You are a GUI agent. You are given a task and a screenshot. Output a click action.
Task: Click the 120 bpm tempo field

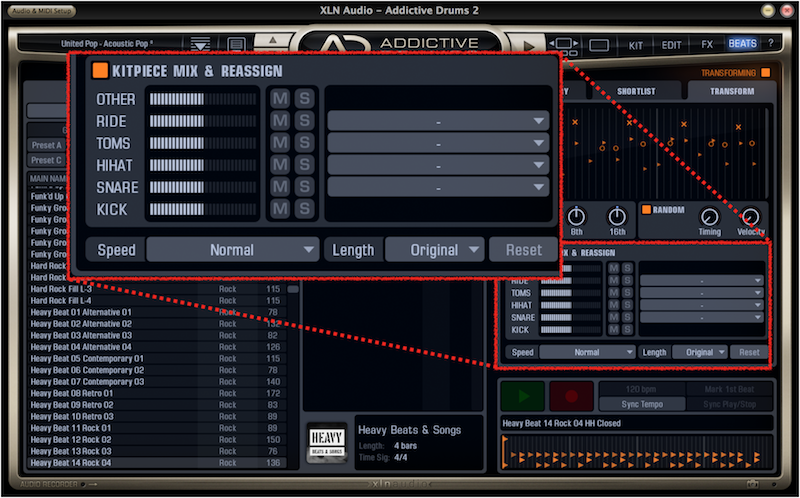click(x=642, y=389)
